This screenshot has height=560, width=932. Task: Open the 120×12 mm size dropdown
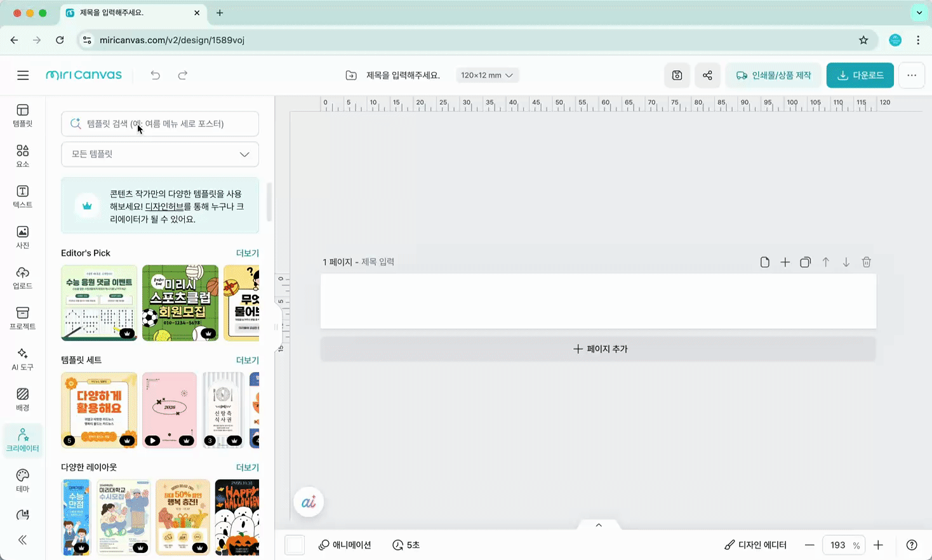click(x=486, y=75)
